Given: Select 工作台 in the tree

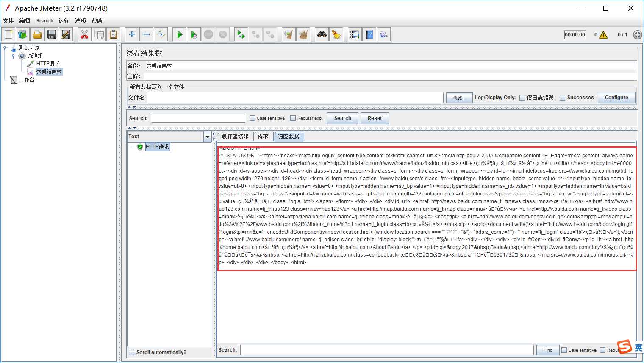Looking at the screenshot, I should click(x=27, y=80).
